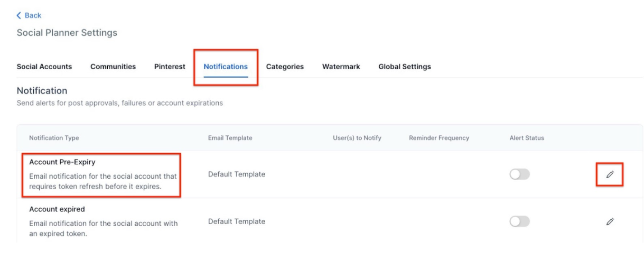Click the Notifications tab
Screen dimensions: 644x260
(226, 67)
